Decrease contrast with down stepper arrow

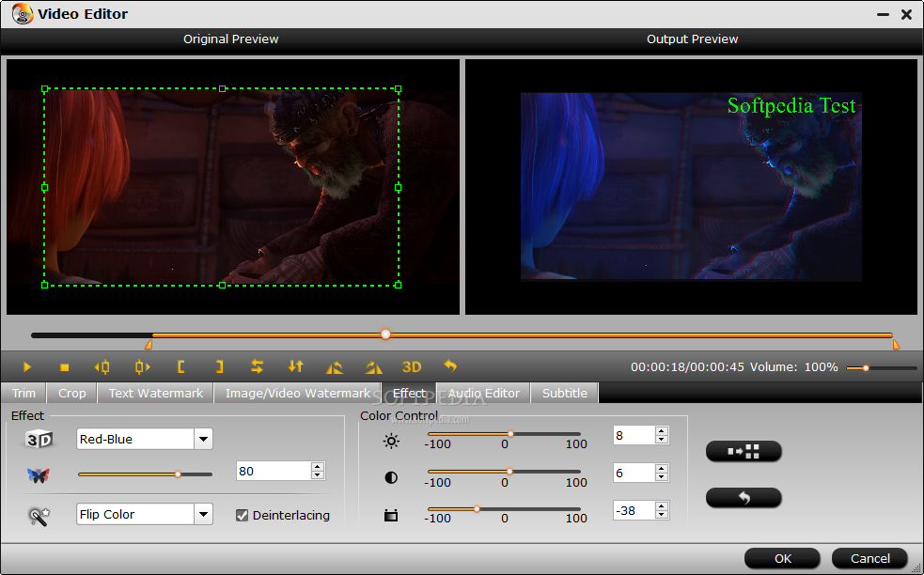point(662,477)
